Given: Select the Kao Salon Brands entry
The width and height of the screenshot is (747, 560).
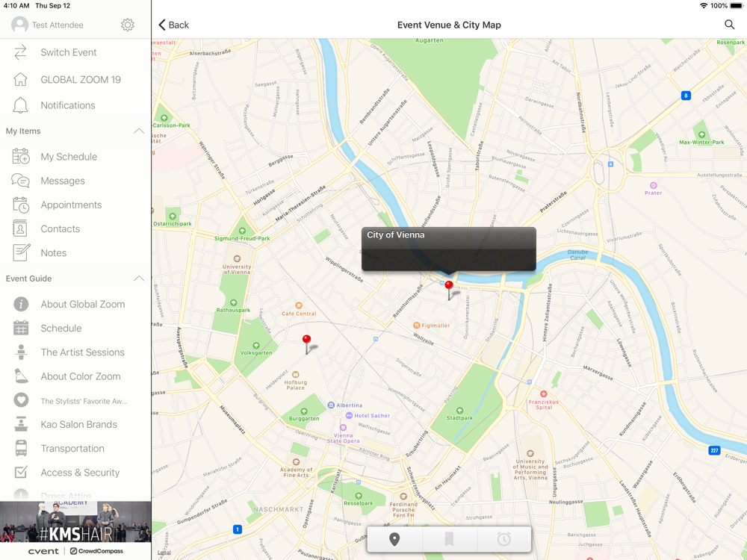Looking at the screenshot, I should click(75, 424).
